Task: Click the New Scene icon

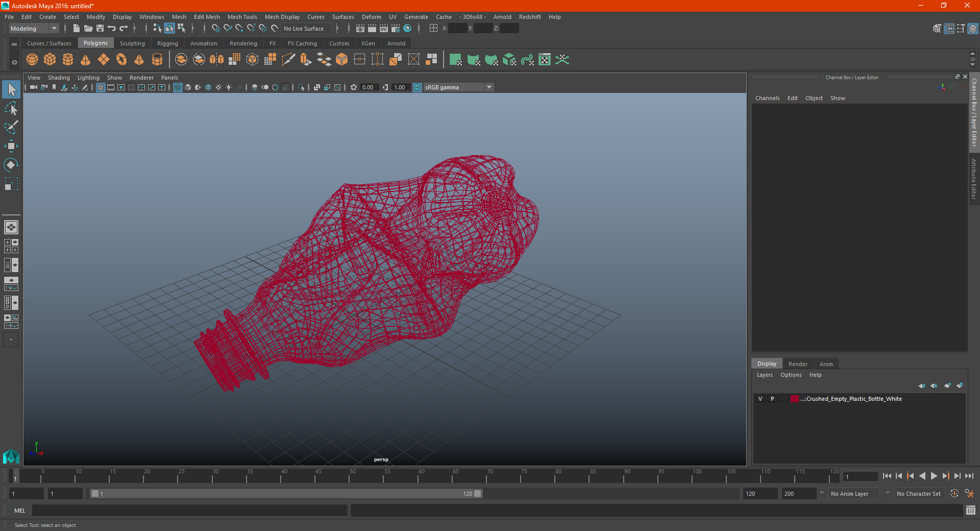Action: pyautogui.click(x=76, y=29)
